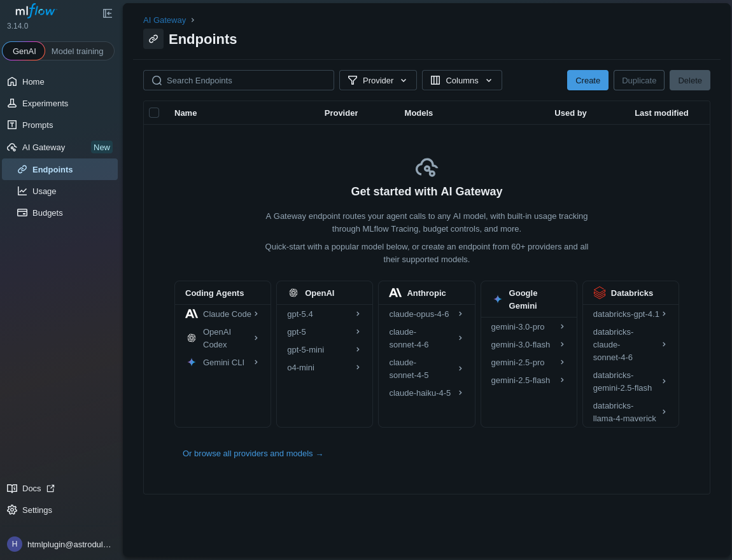Click the Budgets card icon

pyautogui.click(x=22, y=213)
